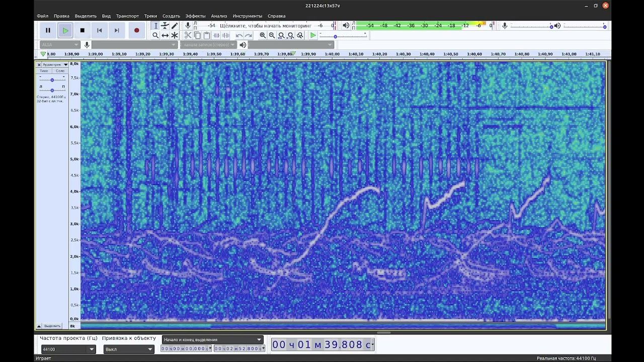Screen dimensions: 644x362
Task: Open the Выделить menu
Action: pyautogui.click(x=86, y=16)
